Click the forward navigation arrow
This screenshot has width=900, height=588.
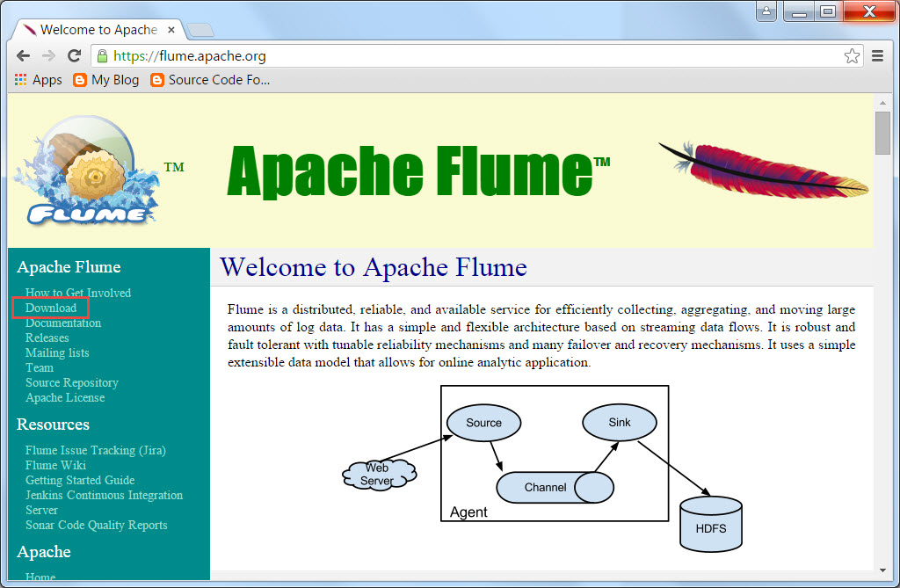[48, 55]
